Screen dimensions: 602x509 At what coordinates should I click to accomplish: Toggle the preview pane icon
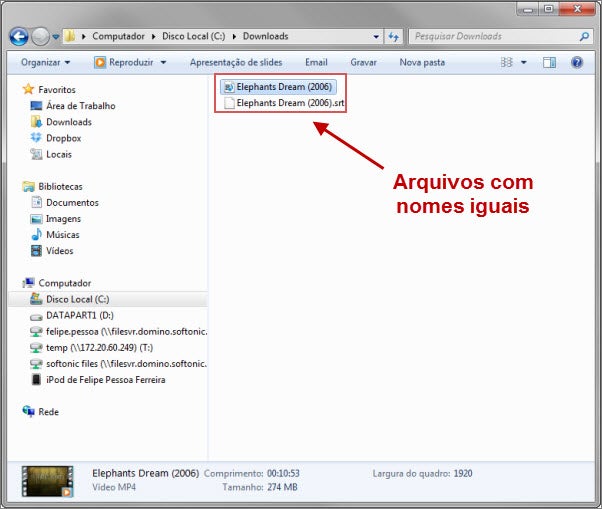[549, 62]
